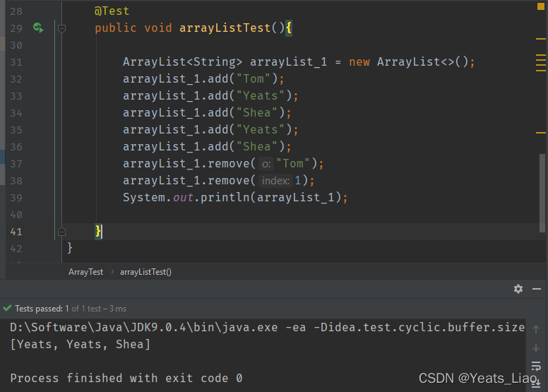
Task: Click the yellow inspection indicator at the top of the error stripe
Action: tap(541, 6)
